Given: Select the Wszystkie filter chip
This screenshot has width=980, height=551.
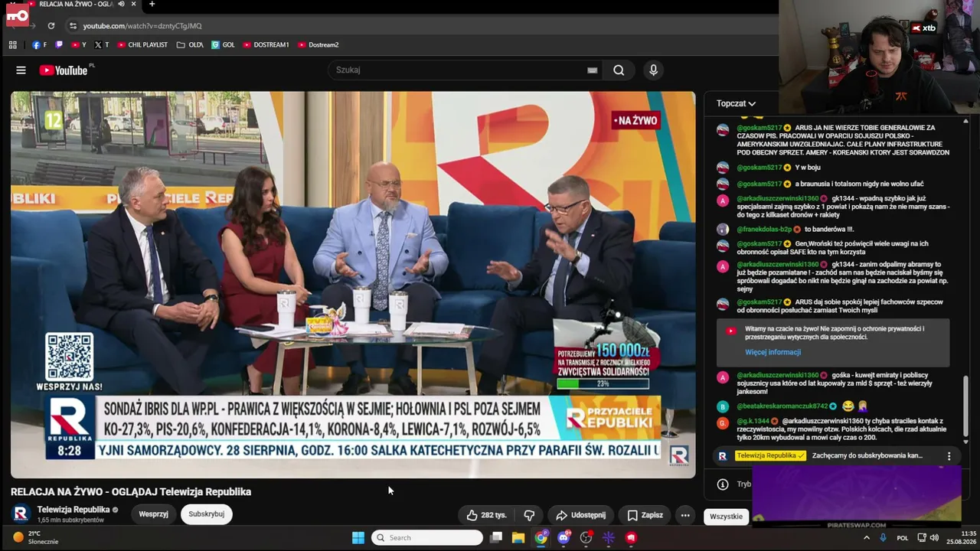Looking at the screenshot, I should [726, 517].
